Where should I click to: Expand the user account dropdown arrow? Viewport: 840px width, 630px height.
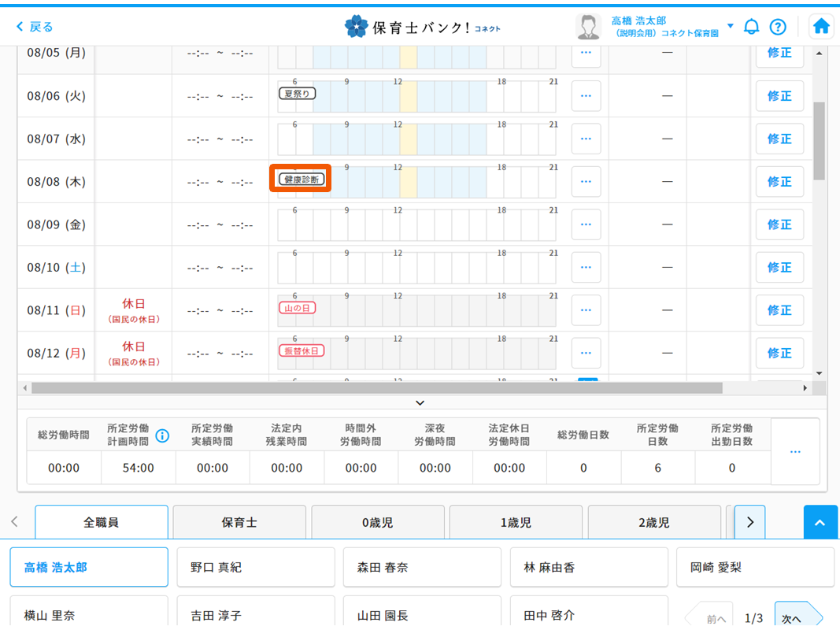(730, 26)
